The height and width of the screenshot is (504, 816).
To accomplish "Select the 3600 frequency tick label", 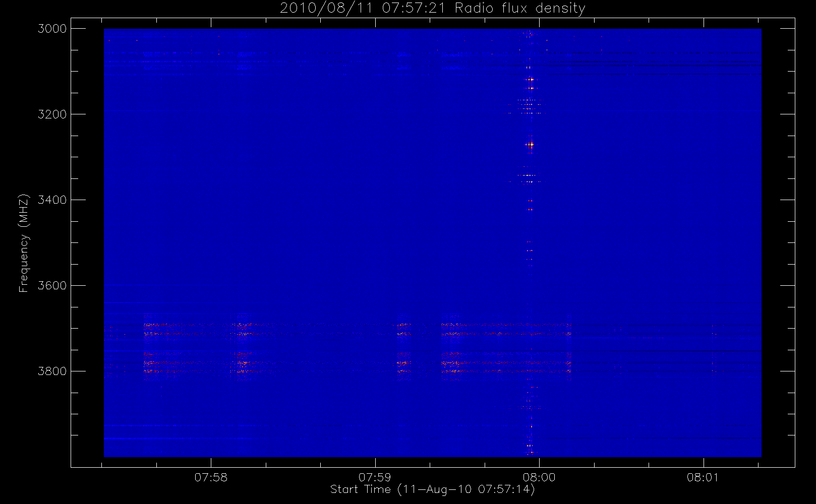I will pyautogui.click(x=52, y=286).
